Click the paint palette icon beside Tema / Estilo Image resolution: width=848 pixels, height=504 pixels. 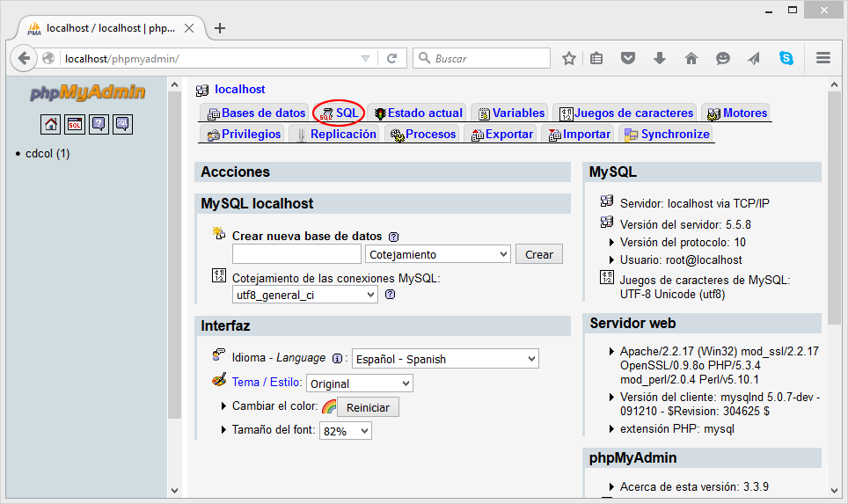(219, 380)
